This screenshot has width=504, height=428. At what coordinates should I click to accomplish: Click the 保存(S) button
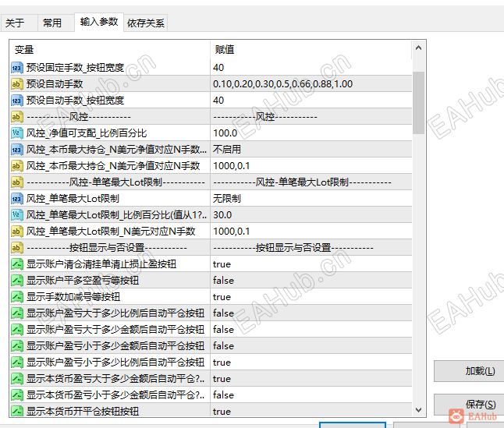[470, 405]
